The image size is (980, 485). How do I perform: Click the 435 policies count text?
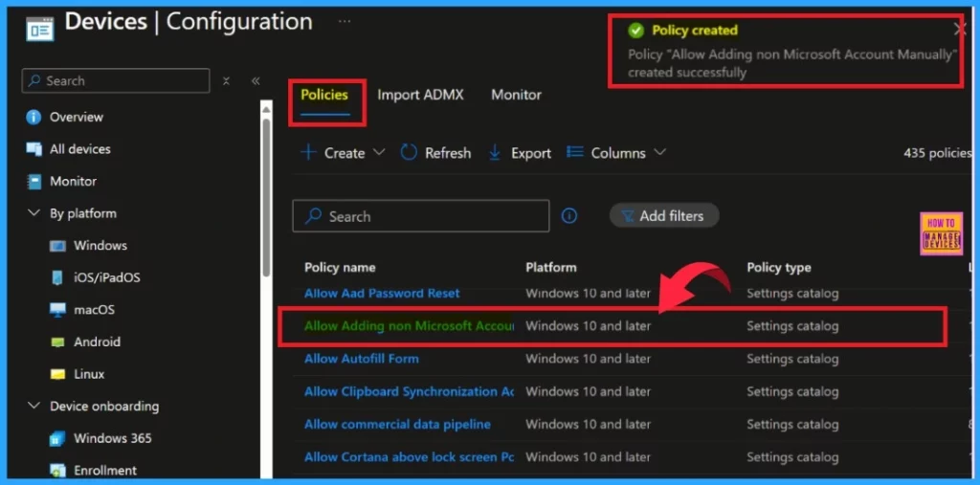[938, 153]
